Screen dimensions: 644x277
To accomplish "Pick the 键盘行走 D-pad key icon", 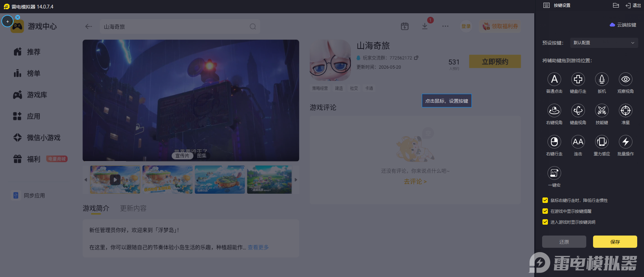I will (x=578, y=79).
